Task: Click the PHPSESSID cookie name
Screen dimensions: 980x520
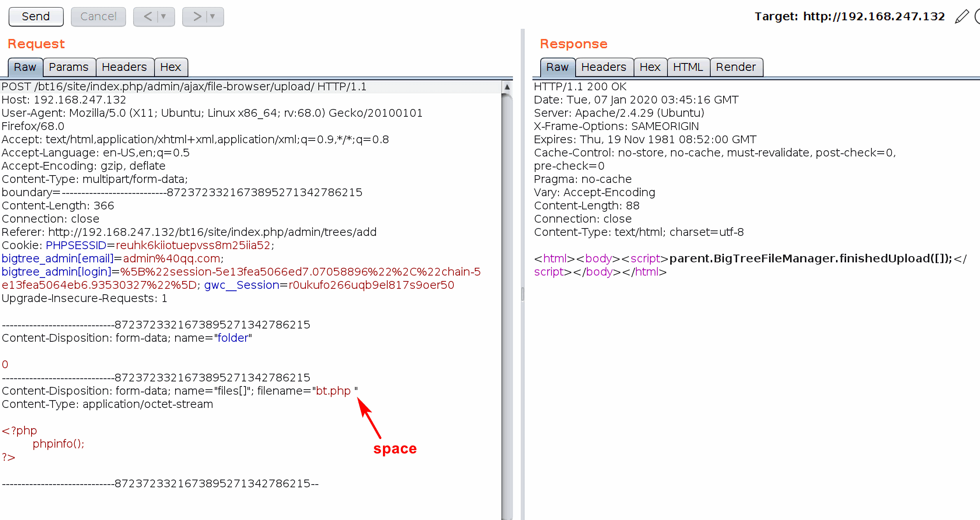Action: [x=76, y=245]
